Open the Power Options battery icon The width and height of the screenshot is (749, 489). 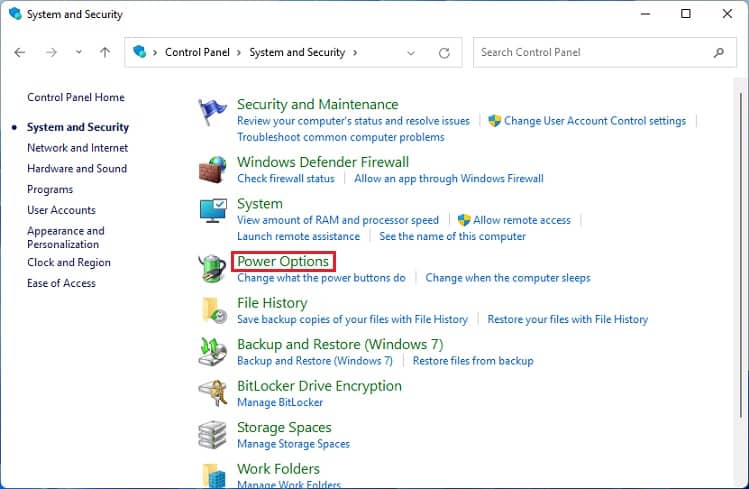point(212,268)
